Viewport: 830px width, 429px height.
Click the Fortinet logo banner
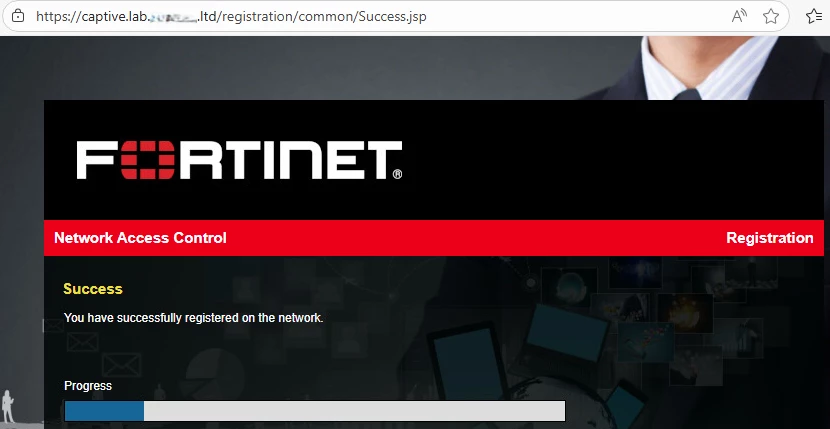click(239, 160)
